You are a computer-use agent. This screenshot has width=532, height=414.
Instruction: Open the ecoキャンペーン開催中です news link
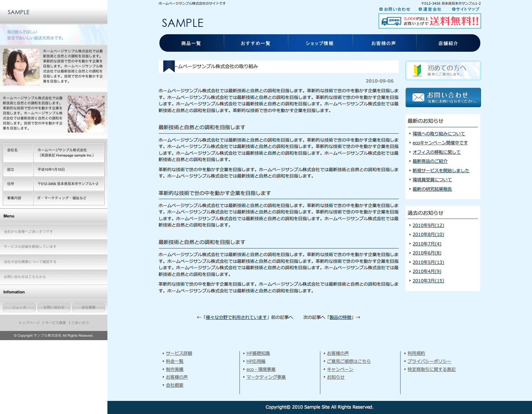(x=440, y=143)
